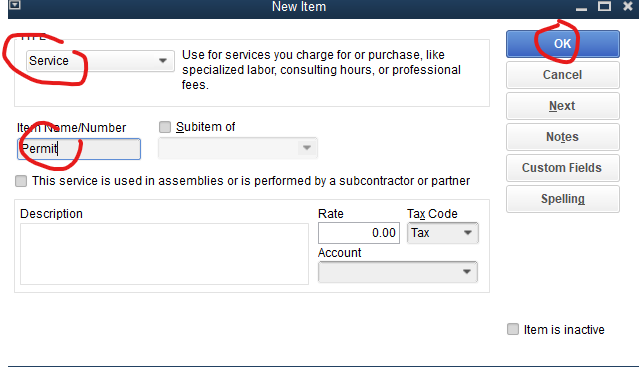This screenshot has height=367, width=639.
Task: Maximize the New Item window
Action: [604, 6]
